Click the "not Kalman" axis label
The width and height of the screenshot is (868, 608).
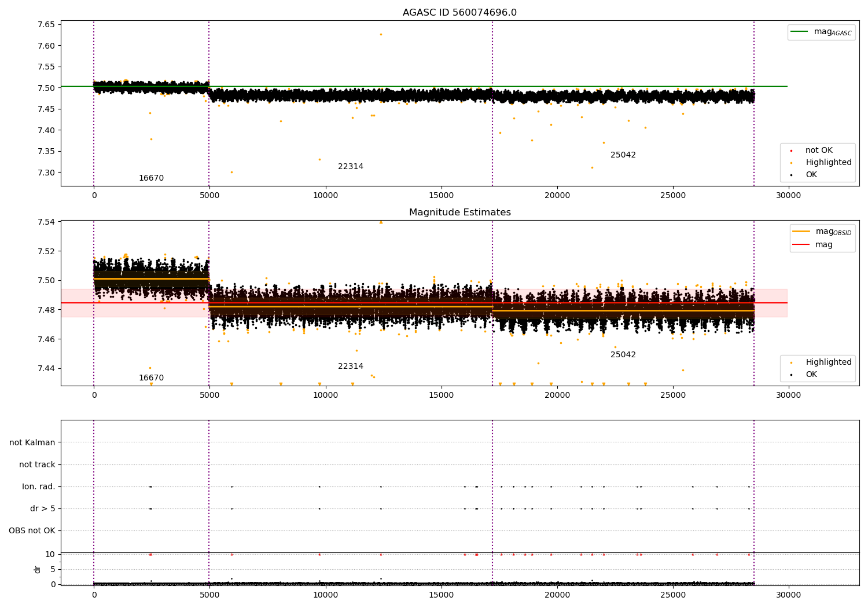pyautogui.click(x=32, y=442)
